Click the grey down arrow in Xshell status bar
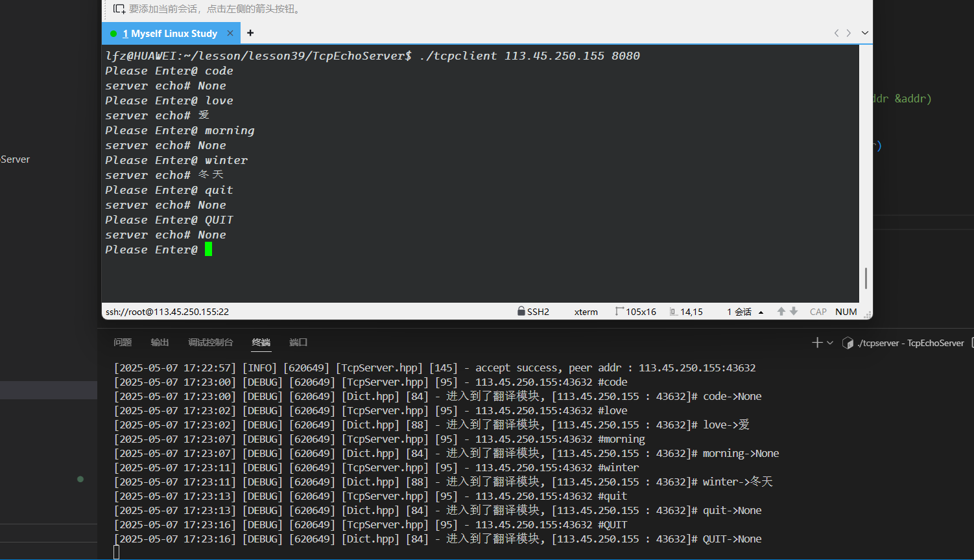Screen dimensions: 974x560 coord(794,311)
